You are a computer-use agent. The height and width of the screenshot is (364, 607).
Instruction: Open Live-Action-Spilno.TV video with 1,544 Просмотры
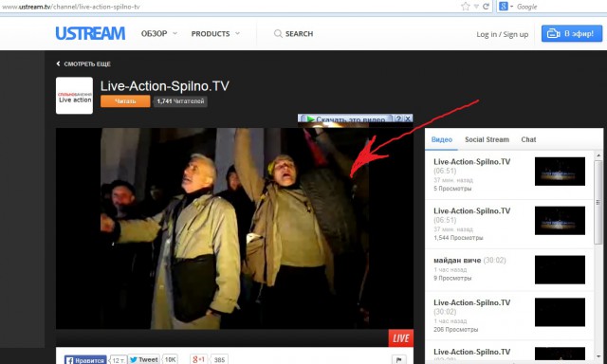coord(472,210)
